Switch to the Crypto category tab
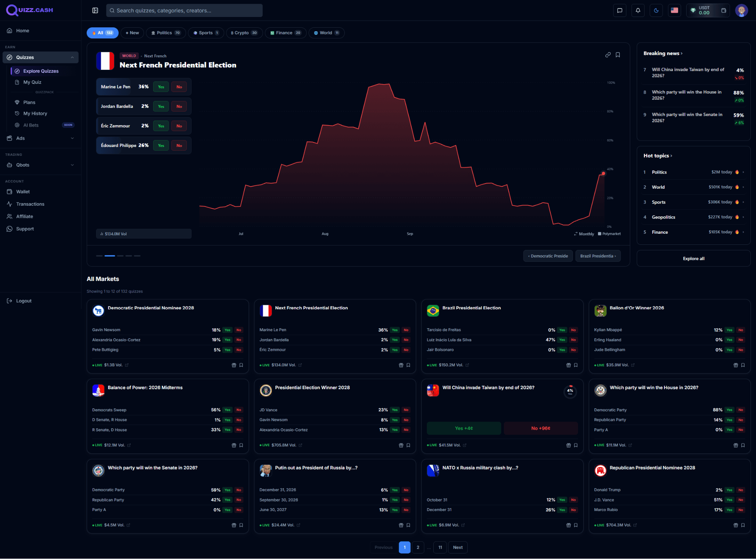Image resolution: width=756 pixels, height=559 pixels. (244, 33)
